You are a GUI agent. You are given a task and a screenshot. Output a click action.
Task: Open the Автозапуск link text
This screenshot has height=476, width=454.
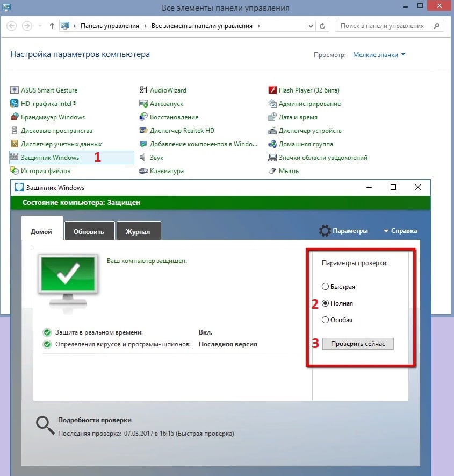point(167,103)
